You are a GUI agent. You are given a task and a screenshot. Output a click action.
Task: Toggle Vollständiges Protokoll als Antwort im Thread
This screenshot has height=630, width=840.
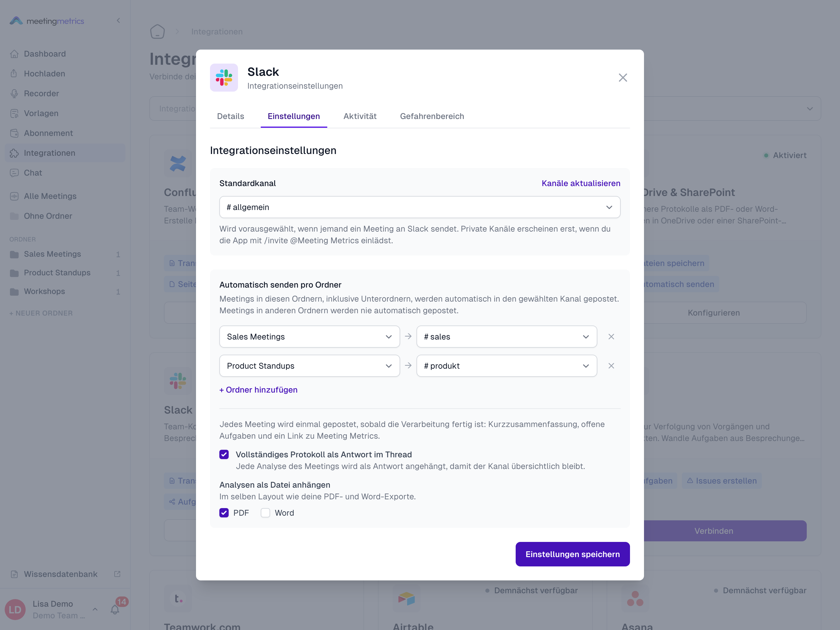click(224, 454)
